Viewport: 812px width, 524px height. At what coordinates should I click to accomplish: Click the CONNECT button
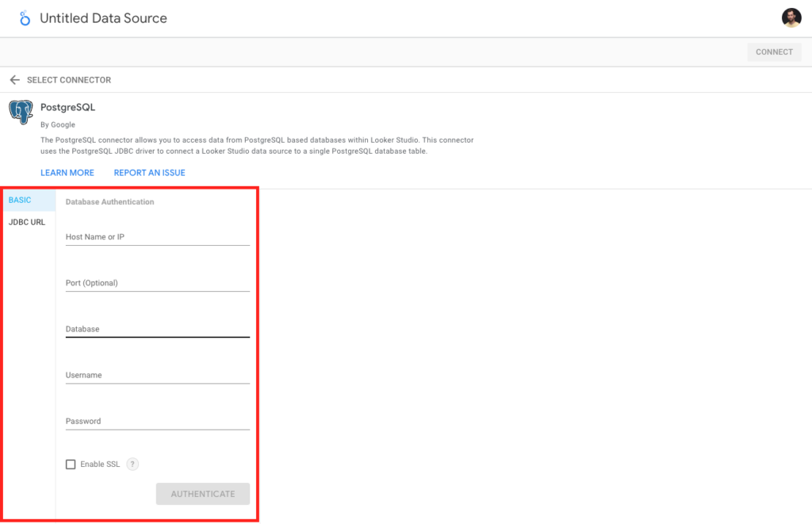774,52
